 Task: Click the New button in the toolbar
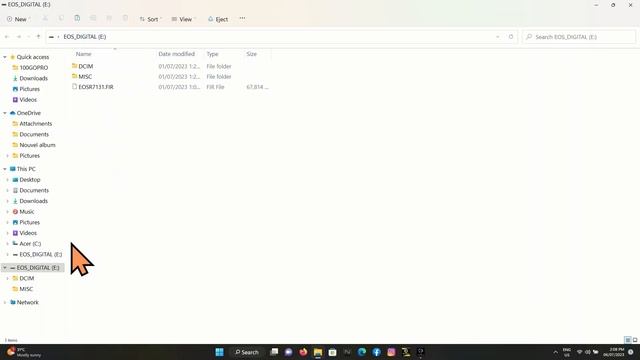[x=17, y=19]
